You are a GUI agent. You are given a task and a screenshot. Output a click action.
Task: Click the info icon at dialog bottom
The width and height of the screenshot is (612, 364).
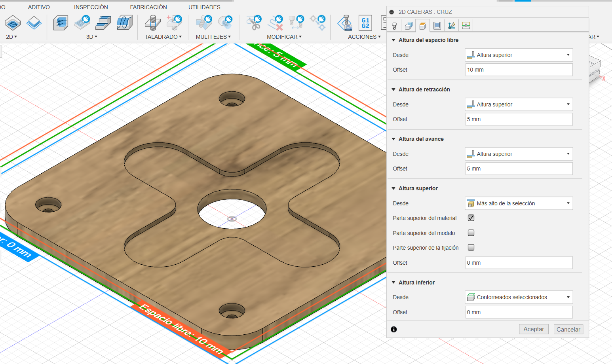(394, 329)
